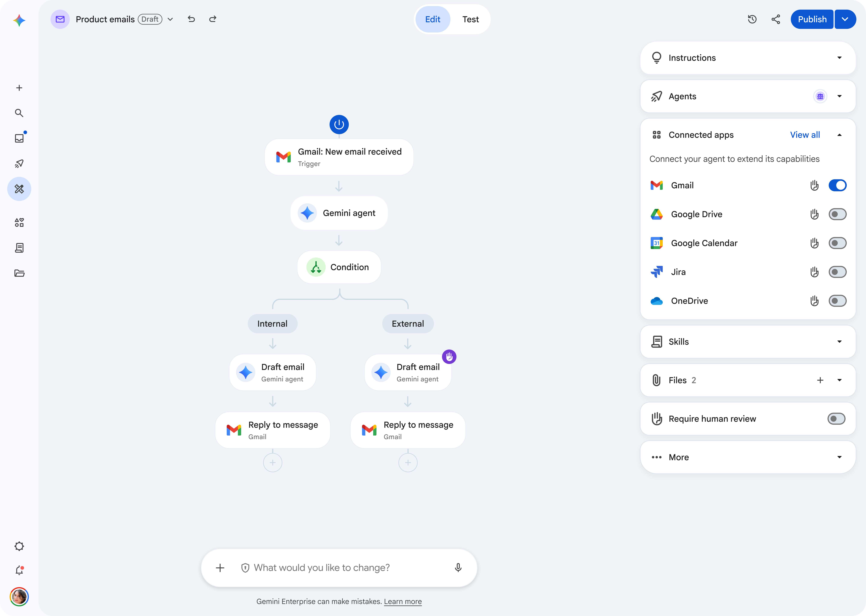
Task: Click the user profile avatar
Action: 19,597
